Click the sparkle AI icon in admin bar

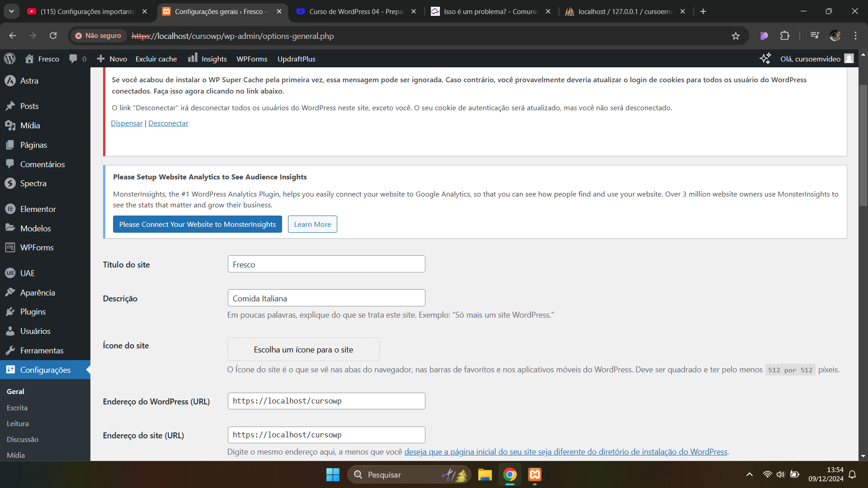[765, 59]
